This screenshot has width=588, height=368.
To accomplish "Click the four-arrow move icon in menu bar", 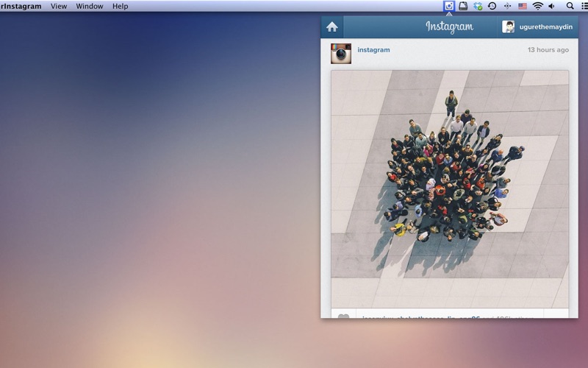I will pyautogui.click(x=507, y=6).
